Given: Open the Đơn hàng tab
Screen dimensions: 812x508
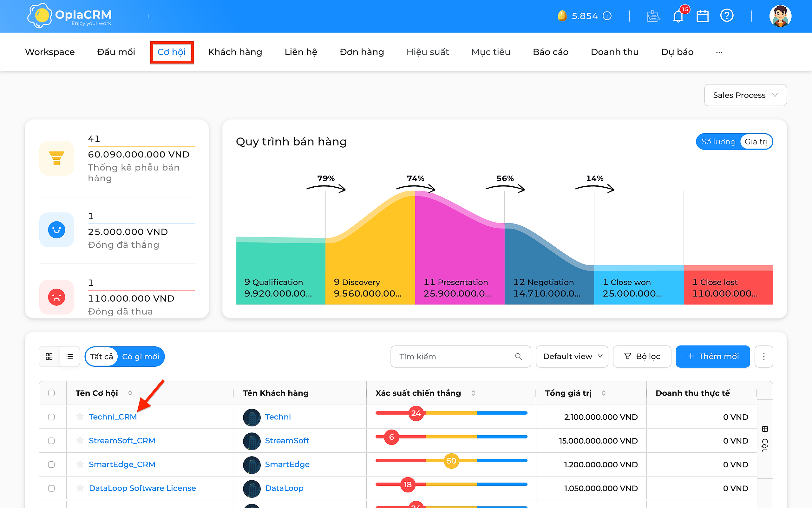Looking at the screenshot, I should (x=362, y=52).
